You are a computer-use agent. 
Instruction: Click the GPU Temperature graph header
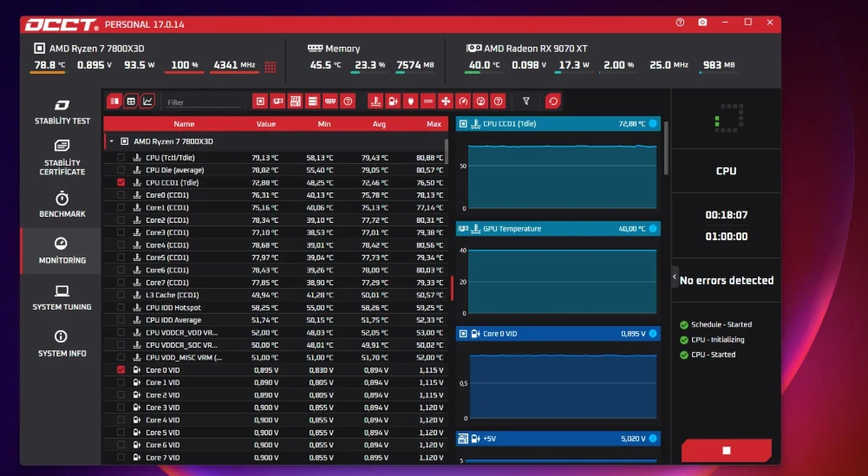[558, 229]
